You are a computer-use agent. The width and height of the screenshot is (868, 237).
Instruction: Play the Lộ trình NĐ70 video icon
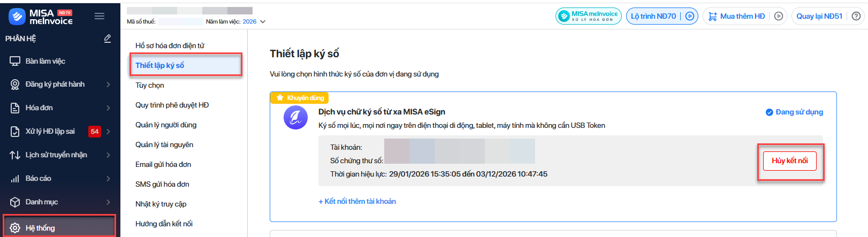point(690,16)
